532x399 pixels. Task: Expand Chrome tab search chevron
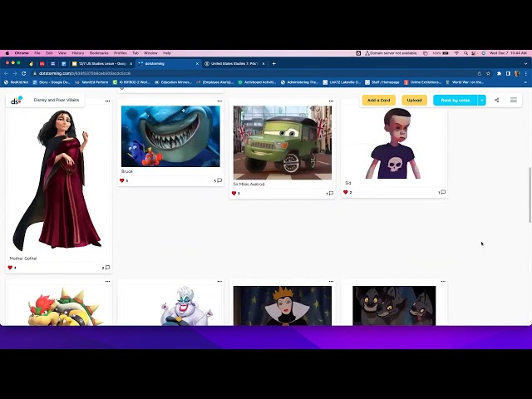[525, 63]
